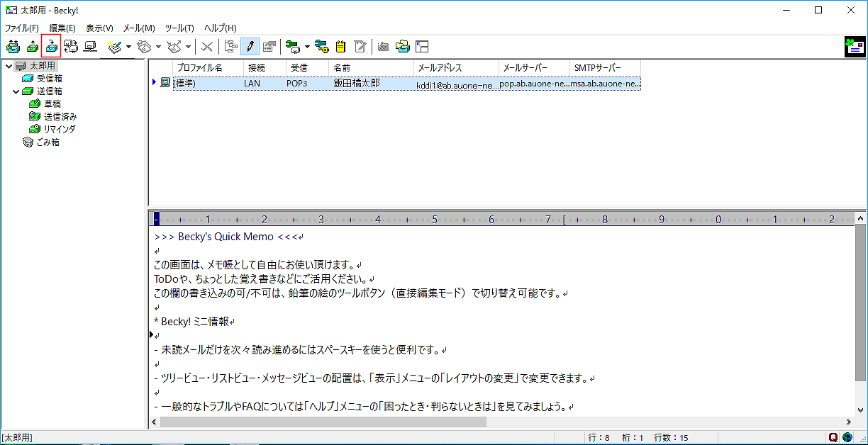The image size is (868, 445).
Task: Click the kddi1@ab.auone-ne mail address cell
Action: [457, 84]
